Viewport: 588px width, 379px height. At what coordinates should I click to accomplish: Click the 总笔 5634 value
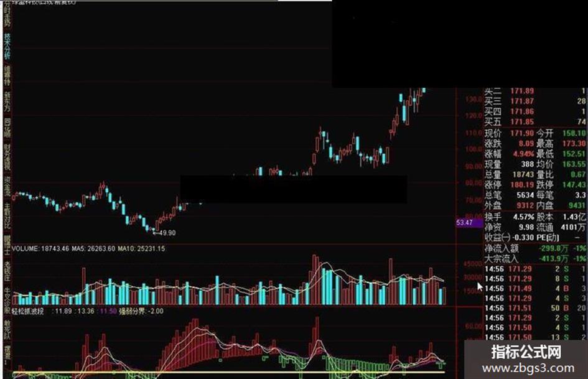click(x=525, y=195)
